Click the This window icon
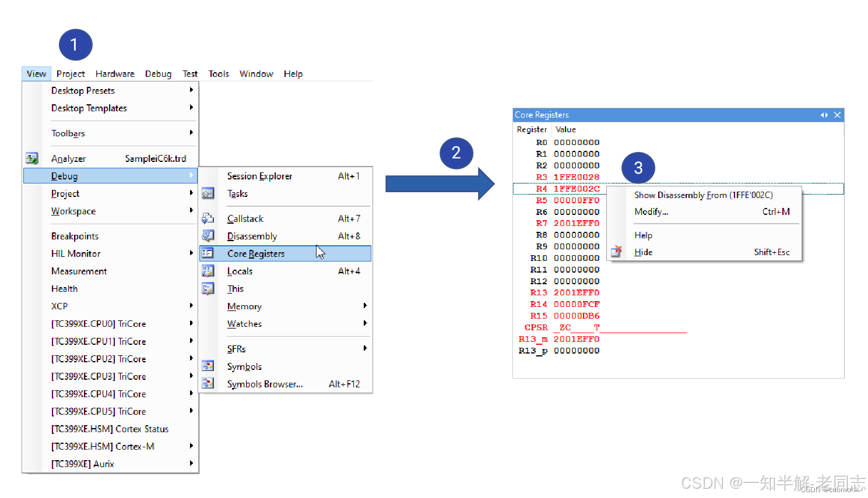This screenshot has width=868, height=498. (208, 288)
